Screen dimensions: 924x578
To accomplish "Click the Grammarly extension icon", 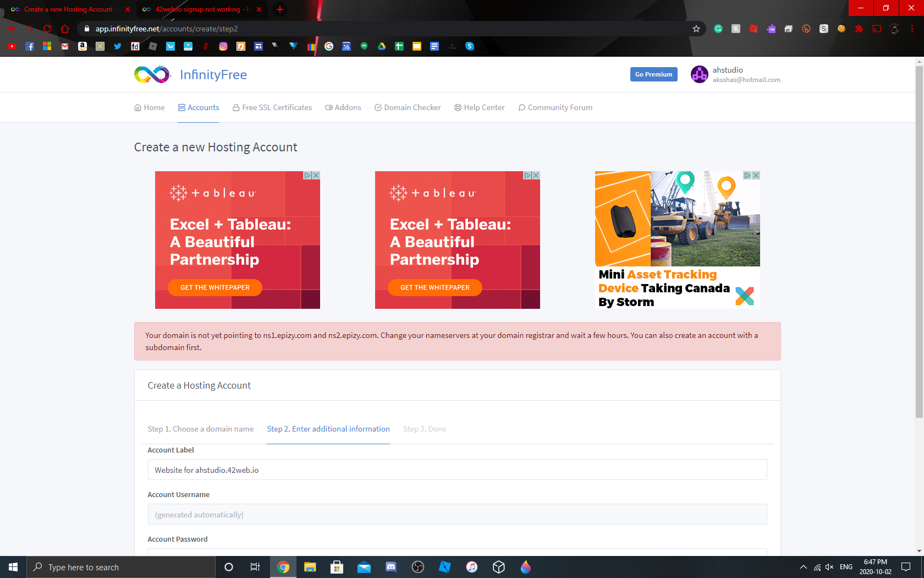I will click(x=718, y=29).
